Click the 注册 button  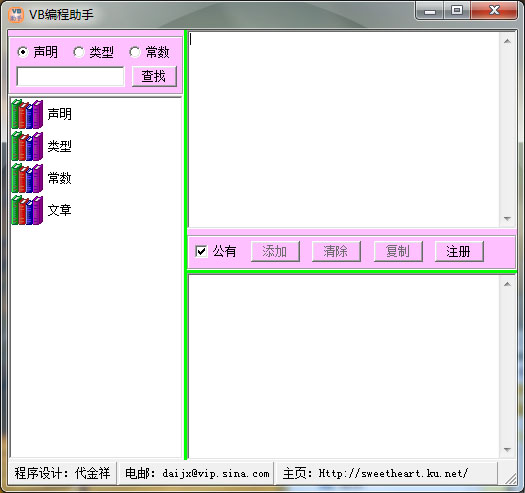click(x=459, y=251)
